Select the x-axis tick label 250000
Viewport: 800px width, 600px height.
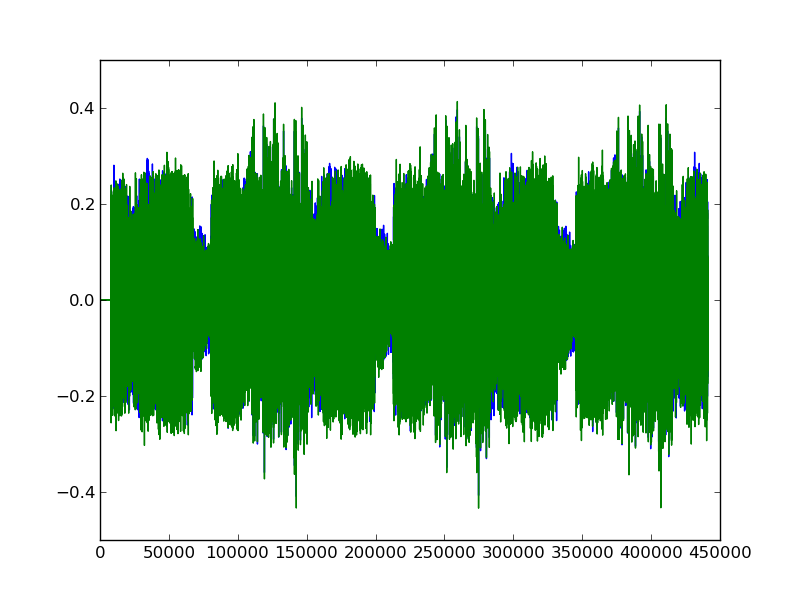click(444, 553)
